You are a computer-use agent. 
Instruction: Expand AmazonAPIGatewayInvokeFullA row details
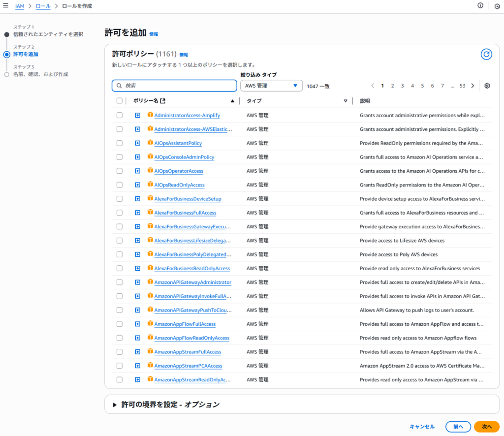pyautogui.click(x=138, y=296)
